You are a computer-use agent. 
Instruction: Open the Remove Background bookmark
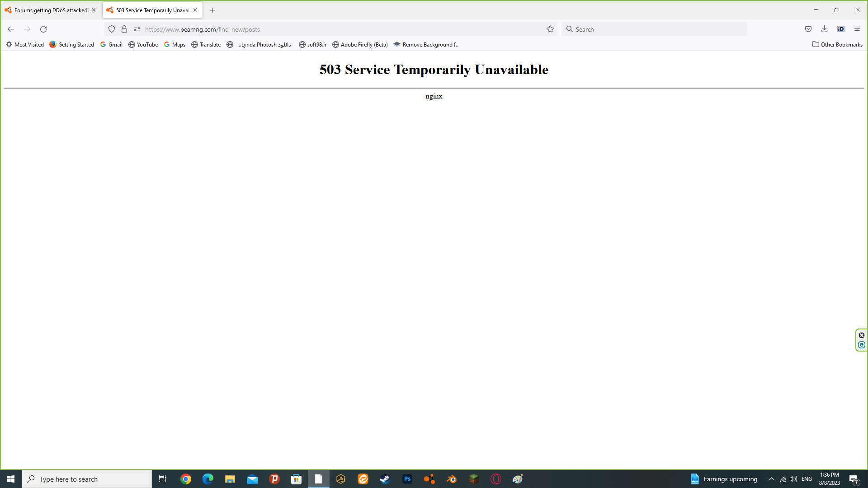click(x=426, y=45)
